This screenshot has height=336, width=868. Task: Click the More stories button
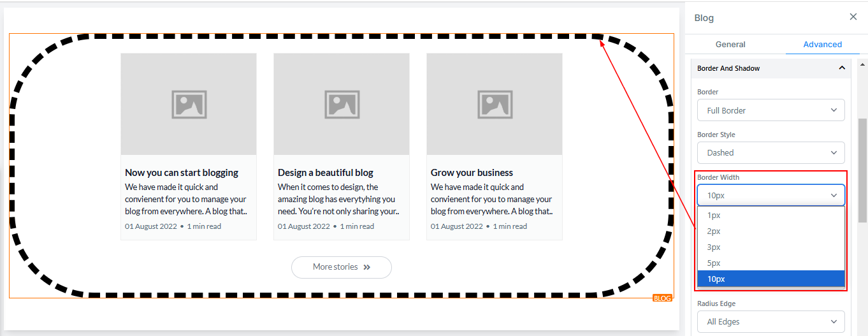point(342,267)
